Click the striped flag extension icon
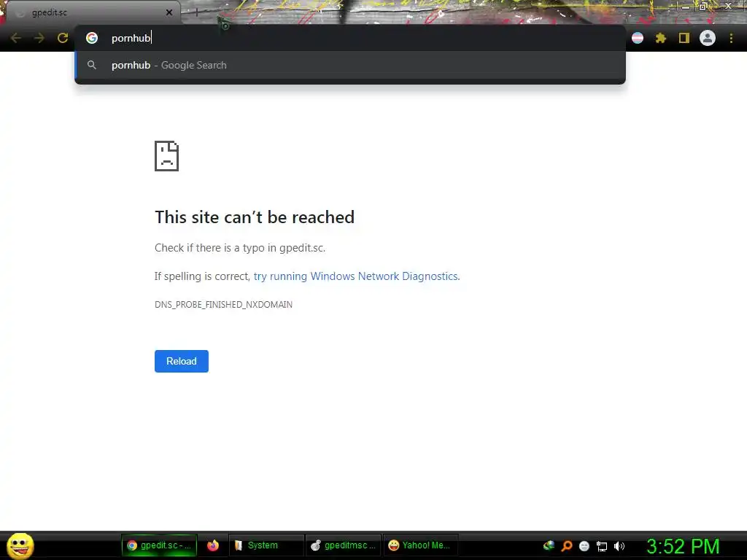 [638, 38]
